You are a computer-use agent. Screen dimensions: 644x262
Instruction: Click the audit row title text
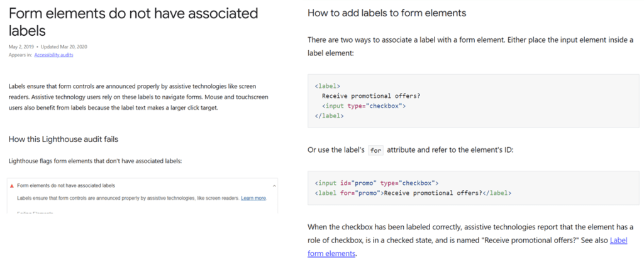[x=65, y=185]
